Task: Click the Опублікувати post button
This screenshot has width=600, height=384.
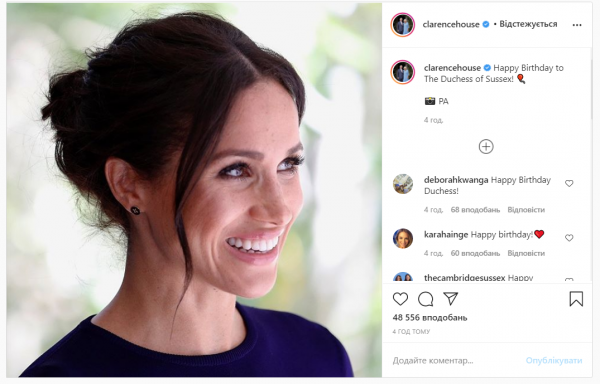Action: (x=554, y=360)
